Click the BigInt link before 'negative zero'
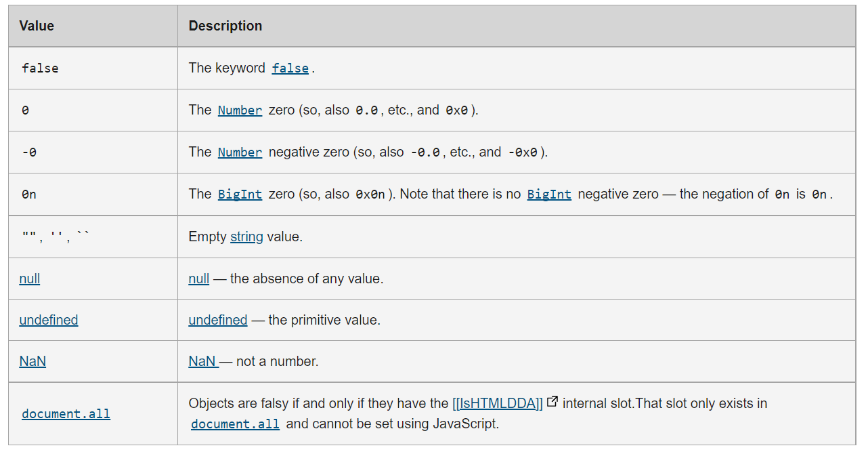 549,195
